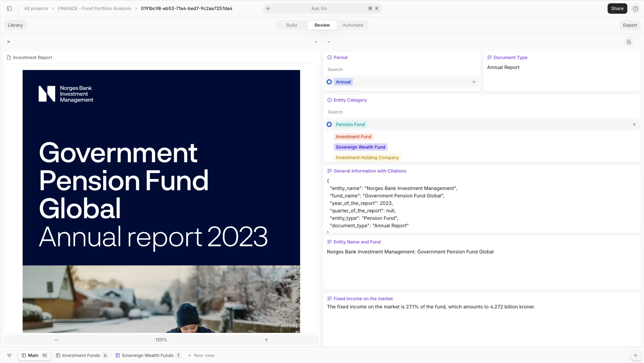Click the Period field label

[x=340, y=58]
